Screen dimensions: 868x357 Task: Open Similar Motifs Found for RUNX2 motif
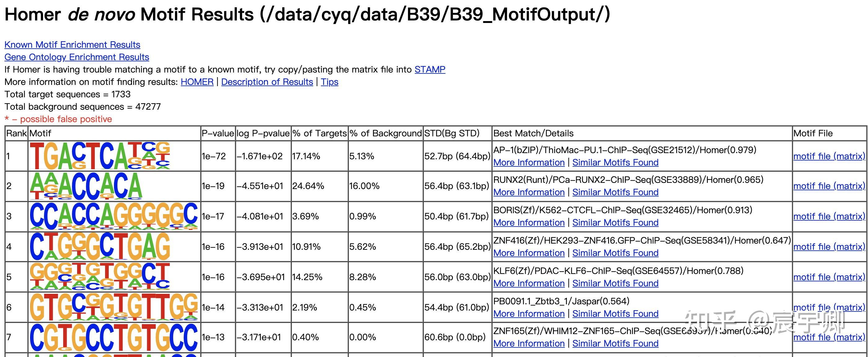615,192
